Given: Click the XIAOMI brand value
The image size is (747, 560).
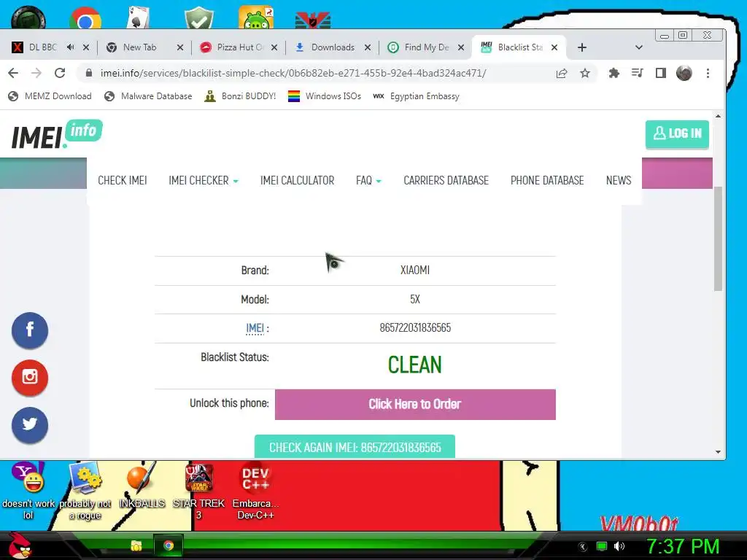Looking at the screenshot, I should [415, 270].
